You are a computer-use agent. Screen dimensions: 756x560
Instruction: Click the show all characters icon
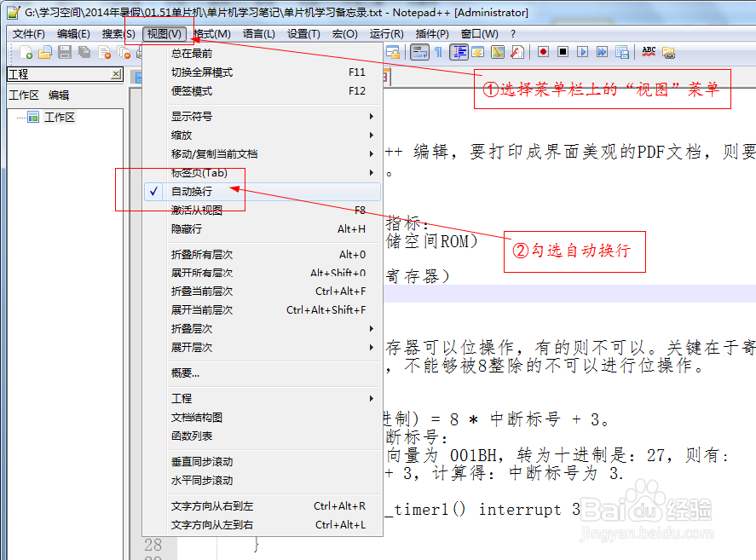tap(459, 51)
